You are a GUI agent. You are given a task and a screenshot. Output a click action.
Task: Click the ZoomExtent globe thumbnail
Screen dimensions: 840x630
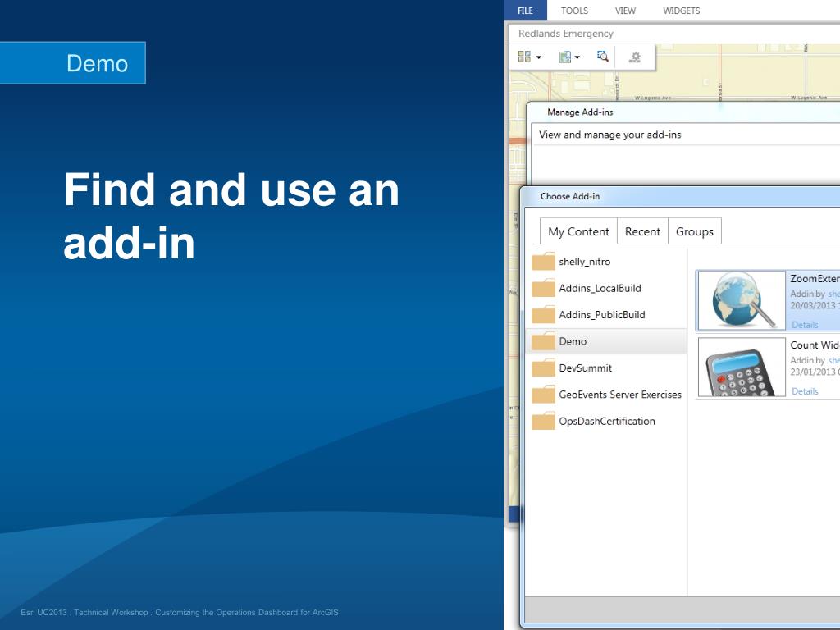(742, 300)
